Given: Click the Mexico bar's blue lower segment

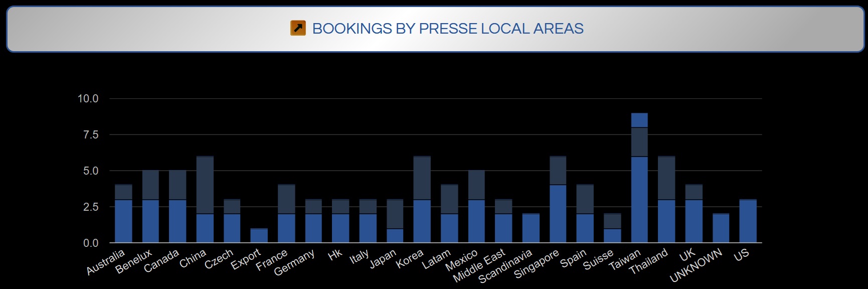Looking at the screenshot, I should (x=476, y=221).
